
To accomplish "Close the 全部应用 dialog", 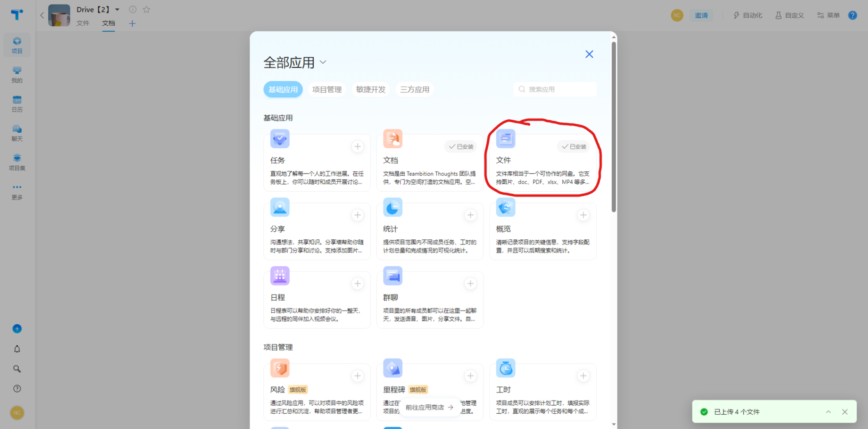I will pos(589,54).
